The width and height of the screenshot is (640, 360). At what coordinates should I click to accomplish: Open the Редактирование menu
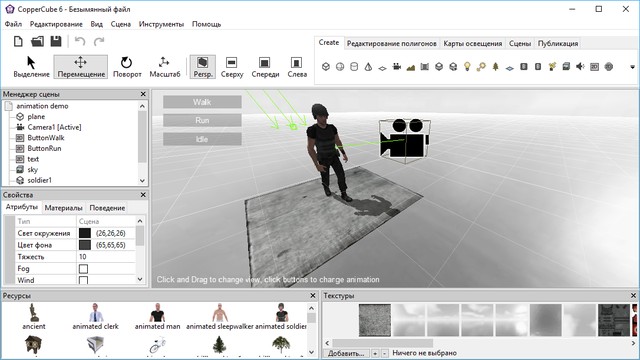click(x=56, y=24)
